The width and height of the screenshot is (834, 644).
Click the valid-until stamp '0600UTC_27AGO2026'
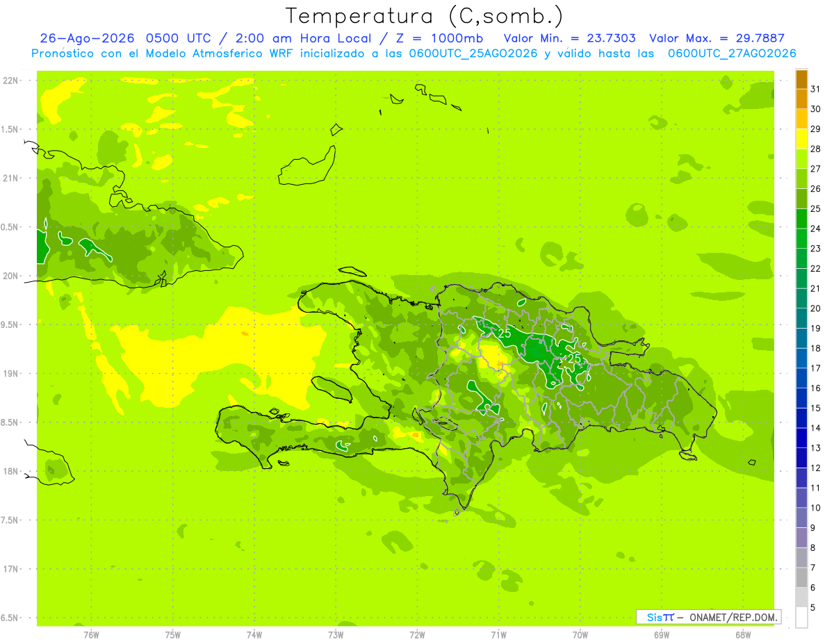732,53
